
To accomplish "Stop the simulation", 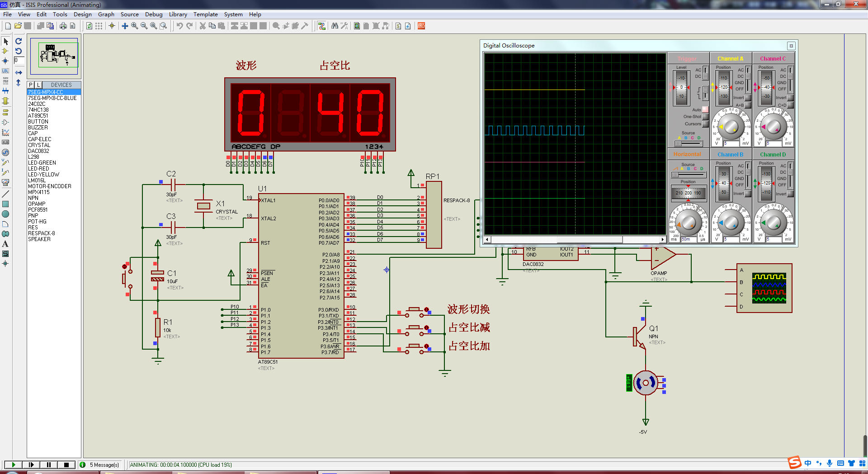I will pos(66,465).
